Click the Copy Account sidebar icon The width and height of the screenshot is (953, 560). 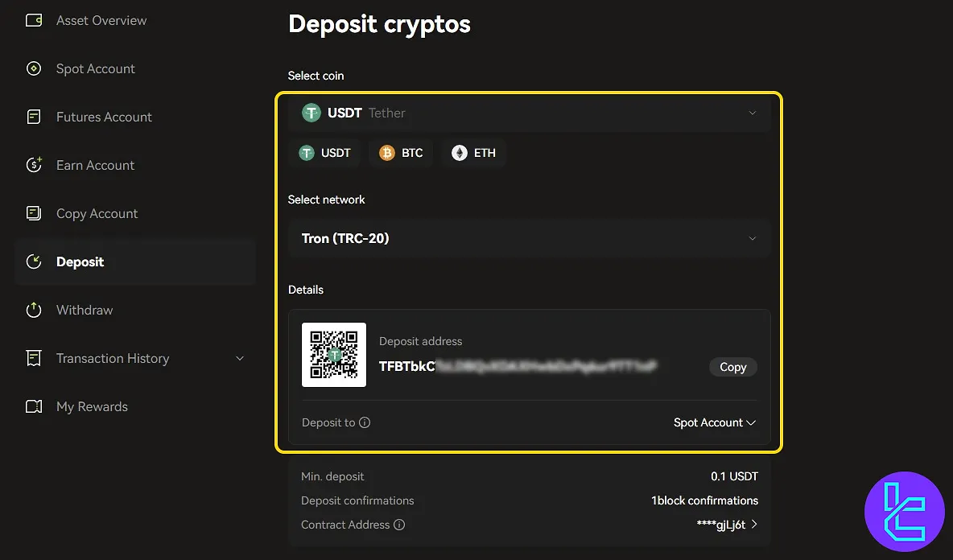point(34,213)
